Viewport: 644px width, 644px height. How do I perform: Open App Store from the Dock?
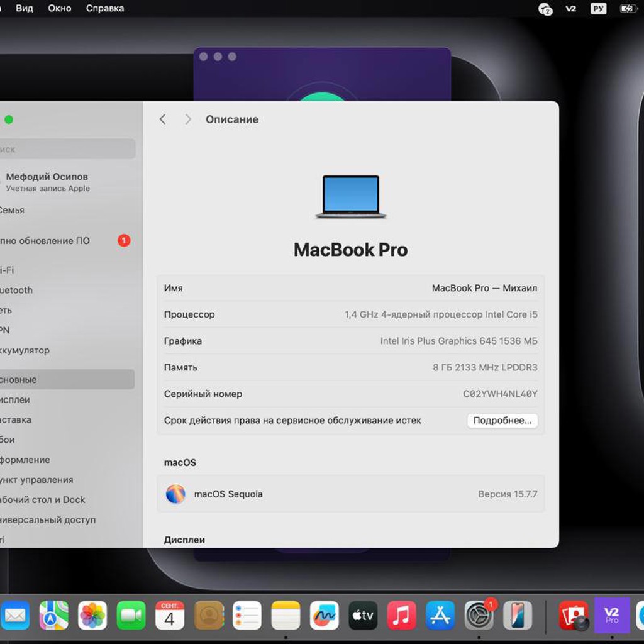click(440, 615)
